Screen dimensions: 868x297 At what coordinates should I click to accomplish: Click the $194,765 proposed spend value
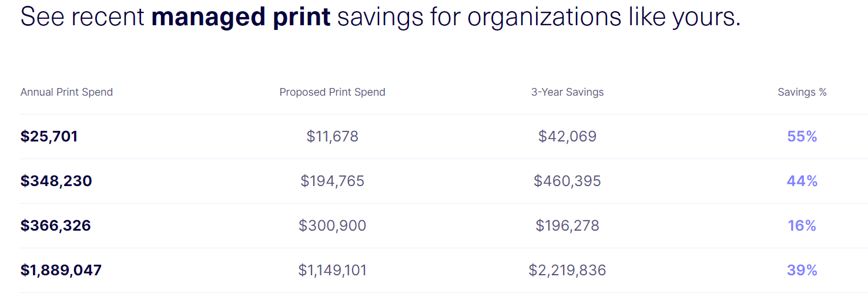[333, 181]
